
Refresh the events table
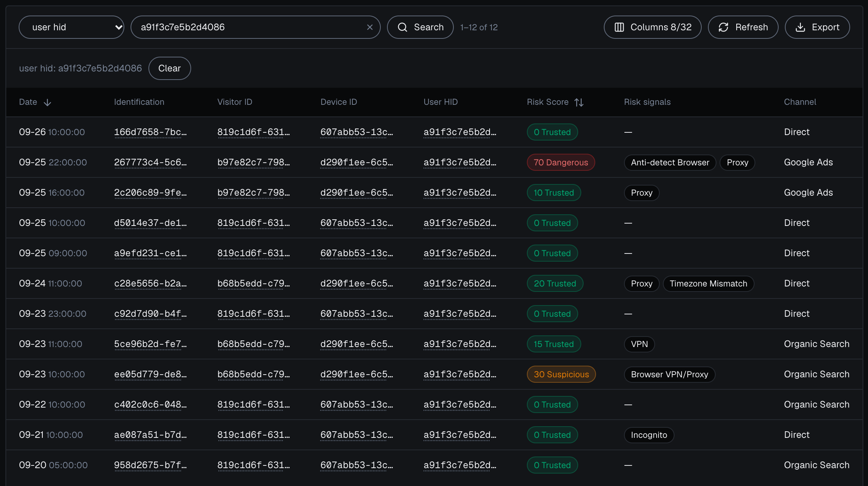pyautogui.click(x=743, y=27)
